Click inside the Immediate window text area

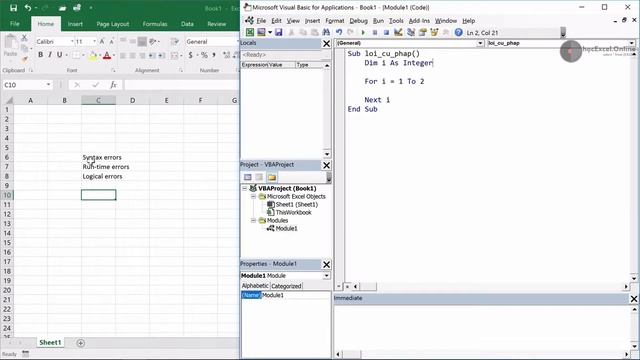pos(482,327)
